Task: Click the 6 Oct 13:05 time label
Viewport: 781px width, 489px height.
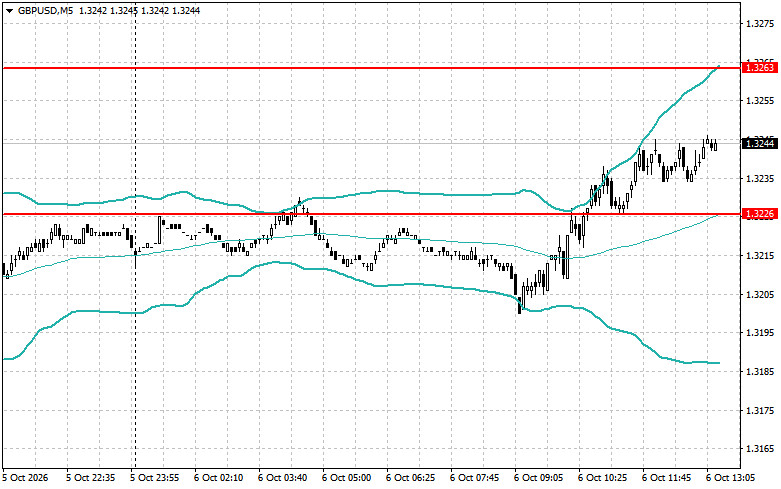Action: pyautogui.click(x=730, y=478)
